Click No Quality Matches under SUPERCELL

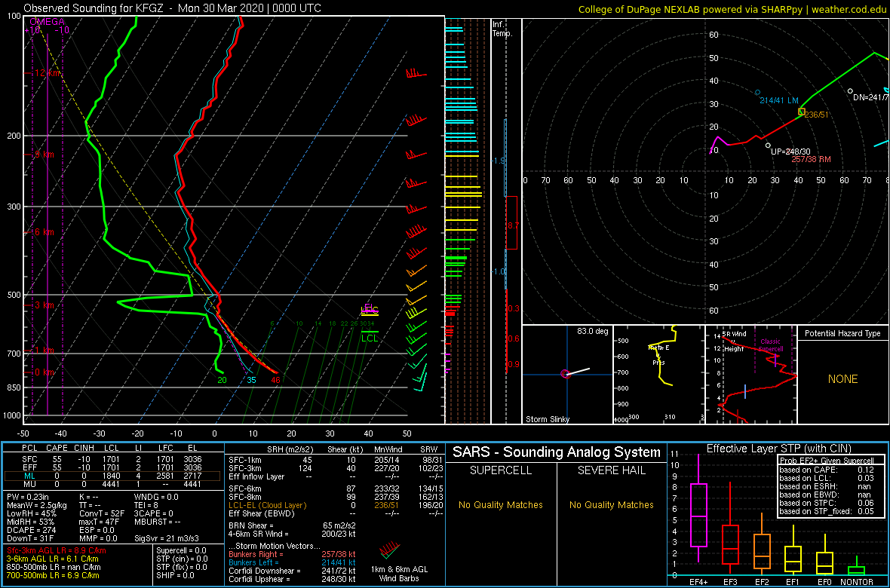(501, 504)
